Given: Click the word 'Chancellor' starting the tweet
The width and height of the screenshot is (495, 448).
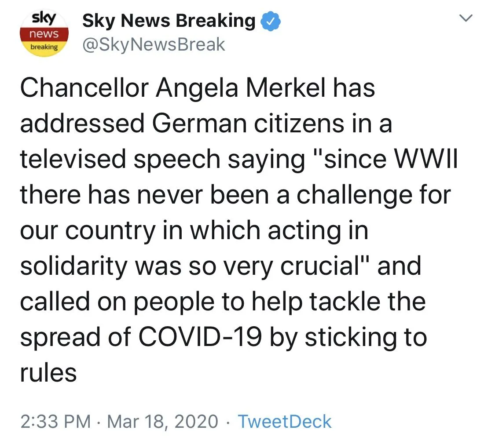Looking at the screenshot, I should 84,88.
